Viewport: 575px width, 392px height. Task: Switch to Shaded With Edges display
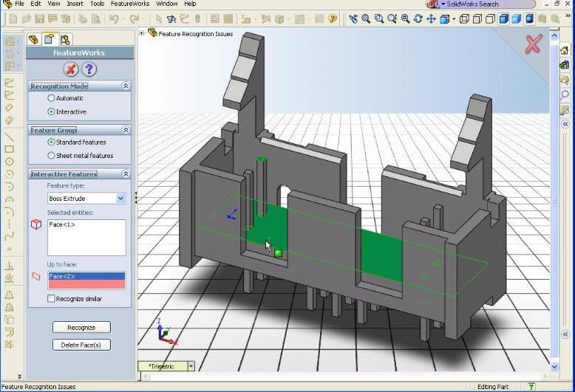click(503, 18)
